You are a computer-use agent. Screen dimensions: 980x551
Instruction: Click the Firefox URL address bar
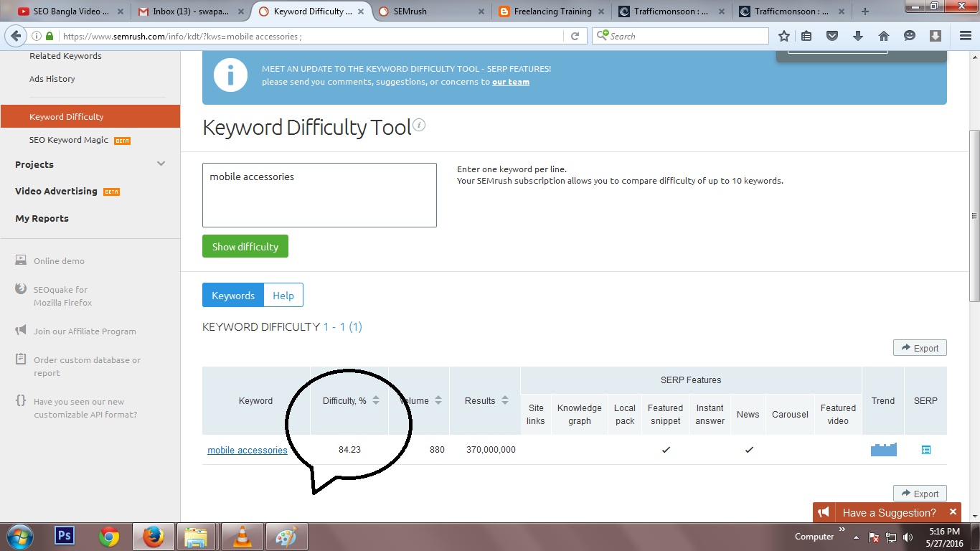pos(313,36)
